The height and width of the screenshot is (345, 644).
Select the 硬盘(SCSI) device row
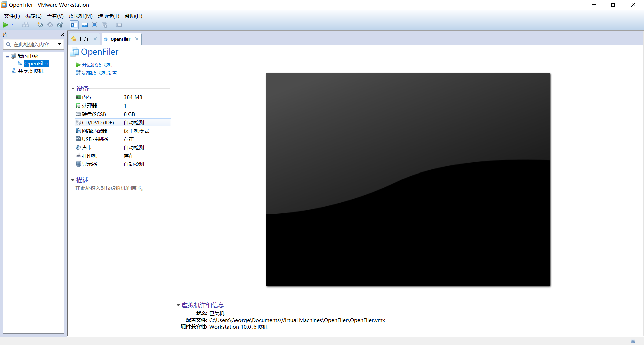pos(123,114)
